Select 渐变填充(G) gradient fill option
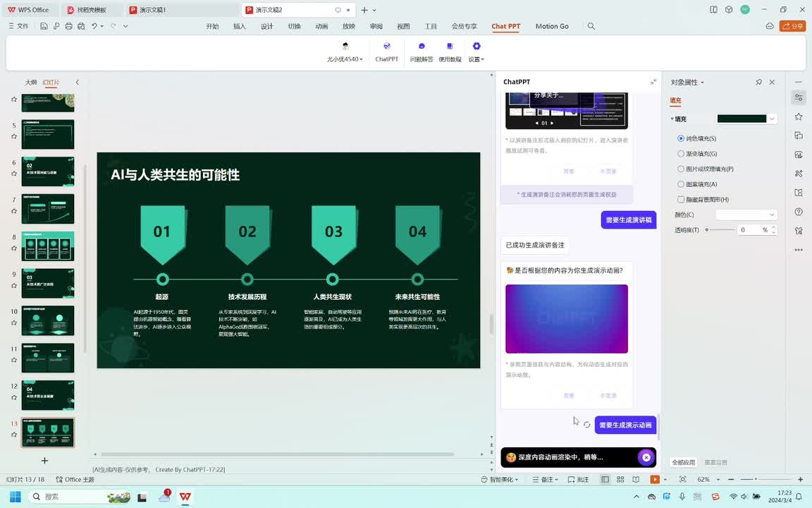812x508 pixels. tap(681, 154)
